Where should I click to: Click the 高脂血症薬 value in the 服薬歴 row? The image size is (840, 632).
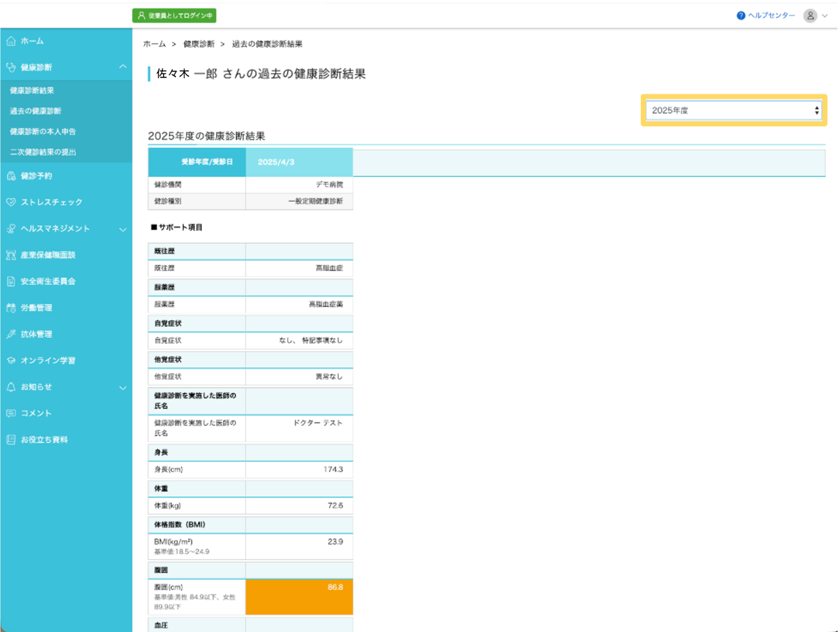click(326, 304)
